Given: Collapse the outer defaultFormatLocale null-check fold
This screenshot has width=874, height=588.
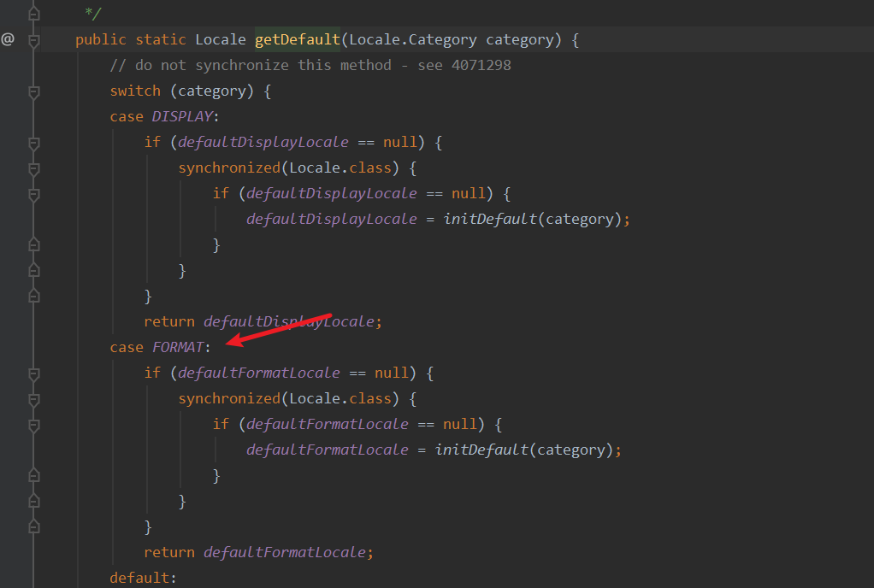Looking at the screenshot, I should (34, 373).
